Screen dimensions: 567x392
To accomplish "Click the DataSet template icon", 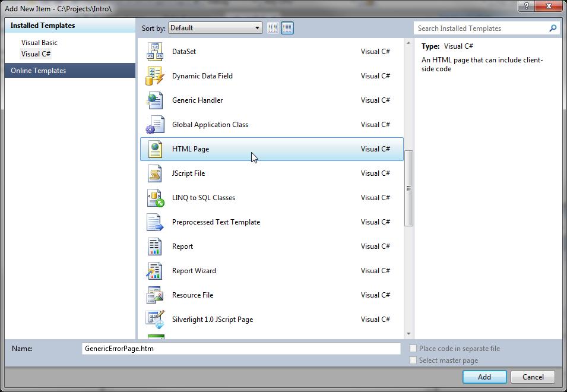I will coord(155,52).
